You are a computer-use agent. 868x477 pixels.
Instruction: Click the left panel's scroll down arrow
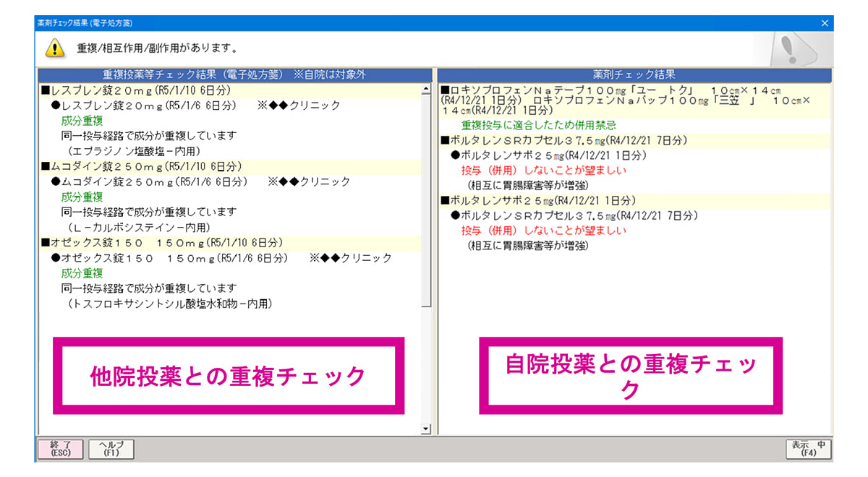pos(426,429)
